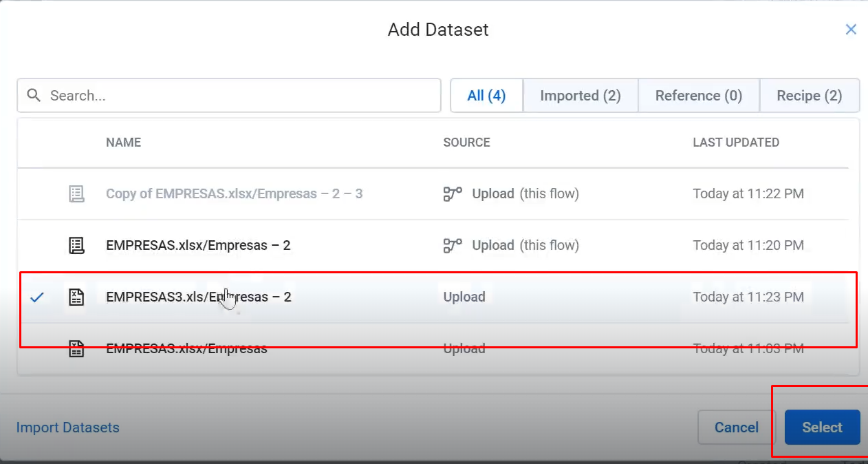Dismiss the dialog using Cancel
Screen dimensions: 868x464
click(x=735, y=427)
